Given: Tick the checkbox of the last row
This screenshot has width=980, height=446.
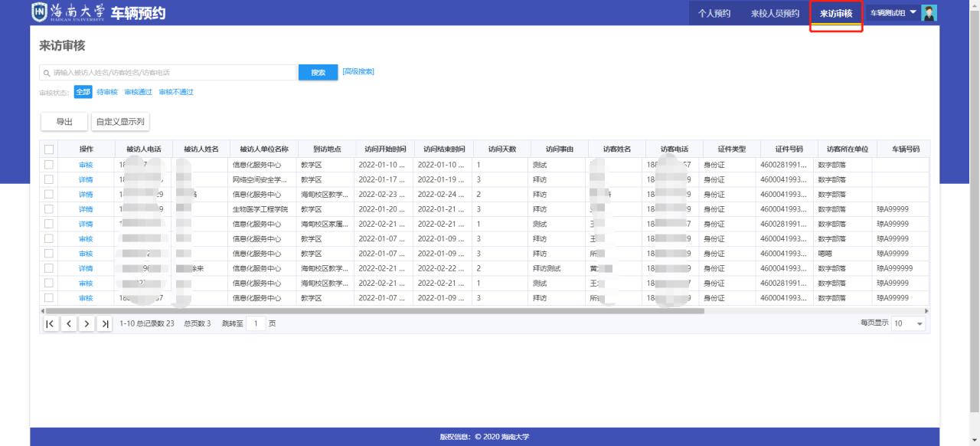Looking at the screenshot, I should pos(50,298).
